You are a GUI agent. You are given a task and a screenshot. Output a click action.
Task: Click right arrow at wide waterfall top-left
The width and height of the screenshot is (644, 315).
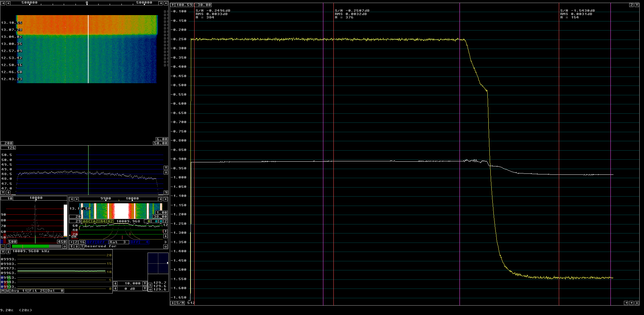[x=3, y=3]
